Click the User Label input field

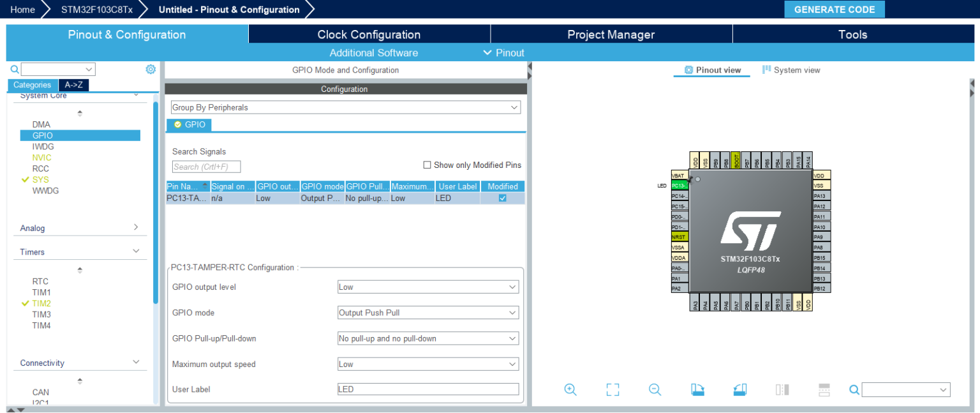[x=427, y=389]
